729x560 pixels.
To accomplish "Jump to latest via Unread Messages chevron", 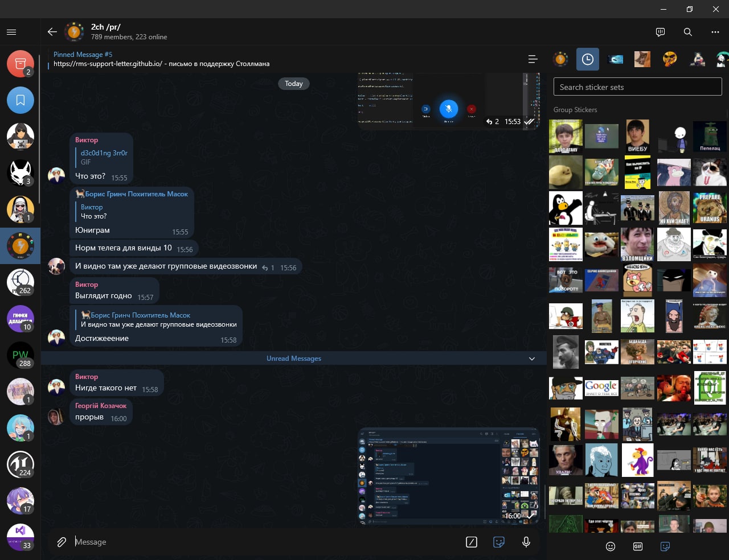I will coord(532,359).
